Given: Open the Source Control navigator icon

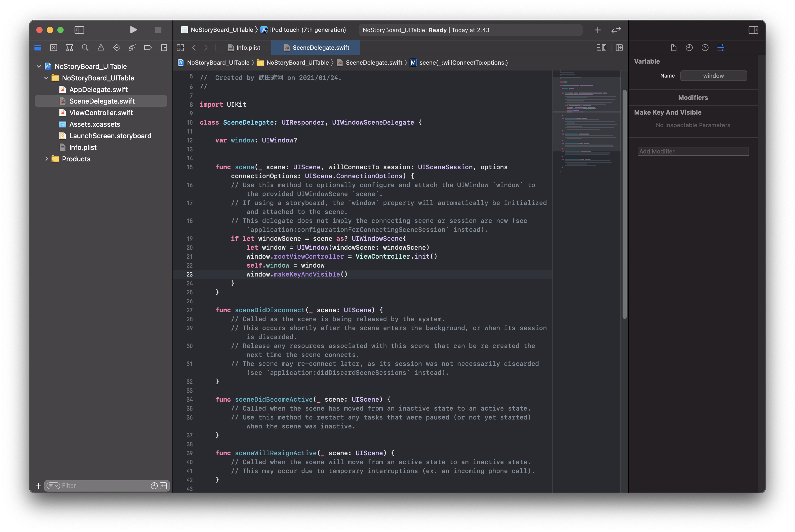Looking at the screenshot, I should 54,48.
